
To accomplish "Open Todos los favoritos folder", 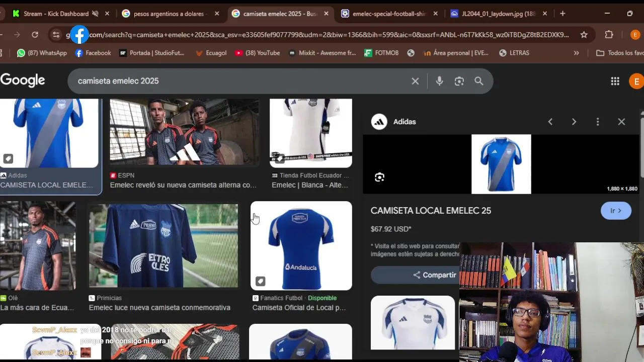I will click(620, 53).
